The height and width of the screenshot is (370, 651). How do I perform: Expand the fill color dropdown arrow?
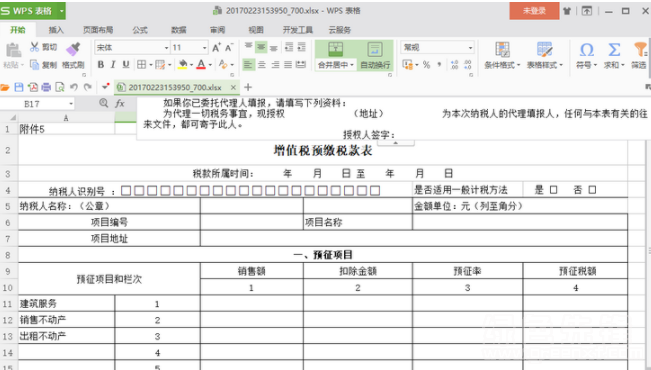[x=191, y=65]
